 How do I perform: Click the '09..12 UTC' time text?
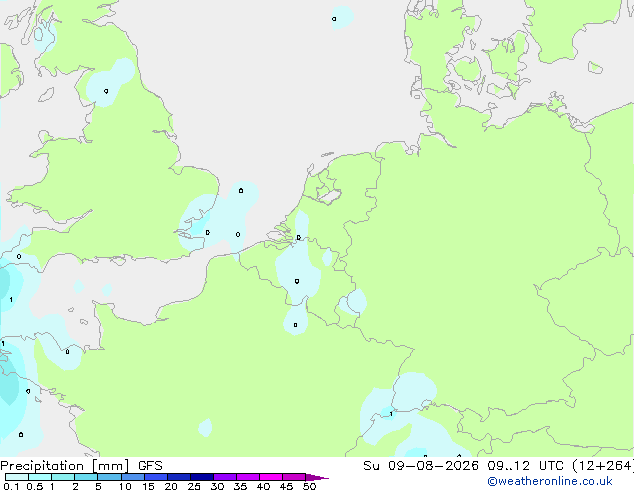(x=525, y=466)
